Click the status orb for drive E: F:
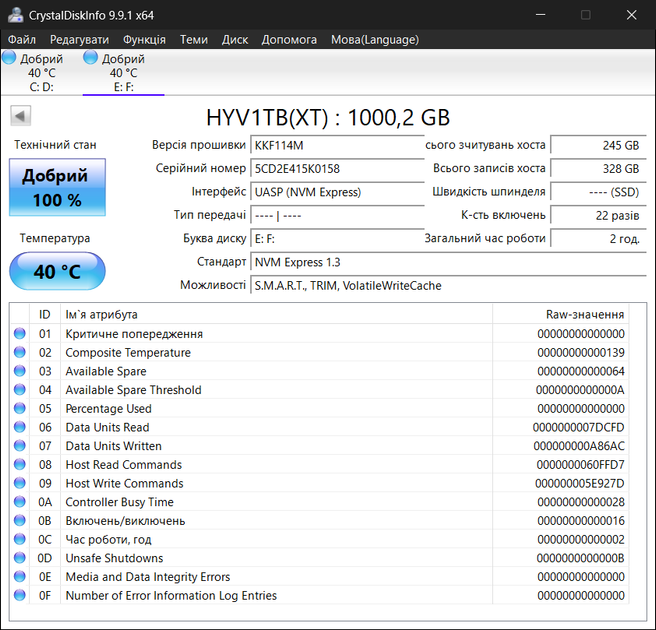656x630 pixels. point(90,57)
